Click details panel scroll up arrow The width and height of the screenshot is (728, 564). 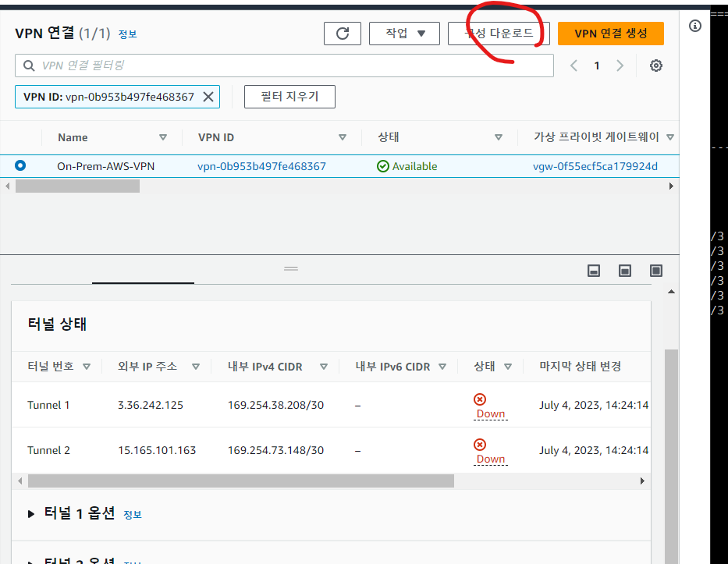click(671, 292)
